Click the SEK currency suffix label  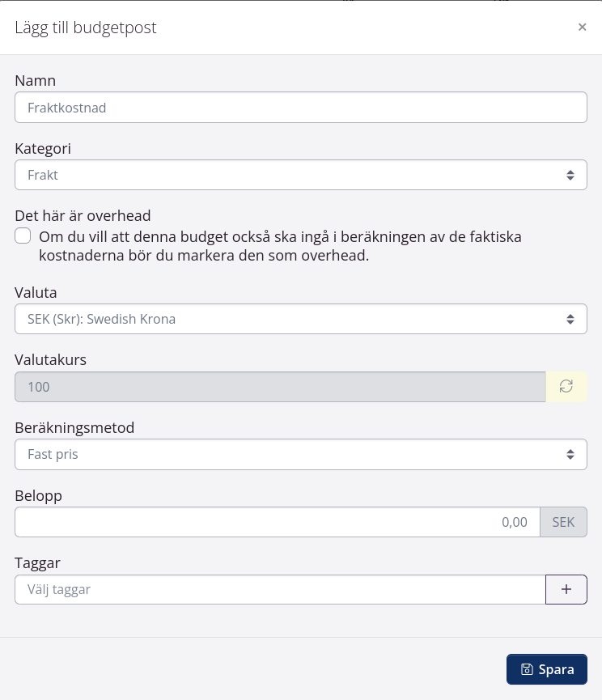tap(563, 522)
